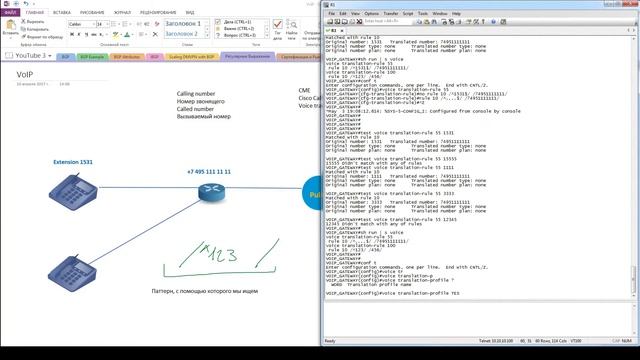This screenshot has width=640, height=360.
Task: Open the Options menu in terminal window
Action: (371, 13)
